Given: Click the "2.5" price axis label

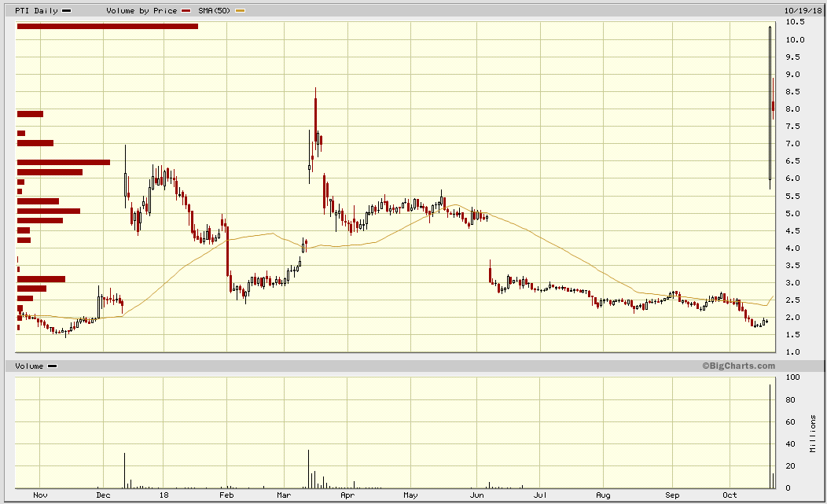Looking at the screenshot, I should tap(792, 300).
